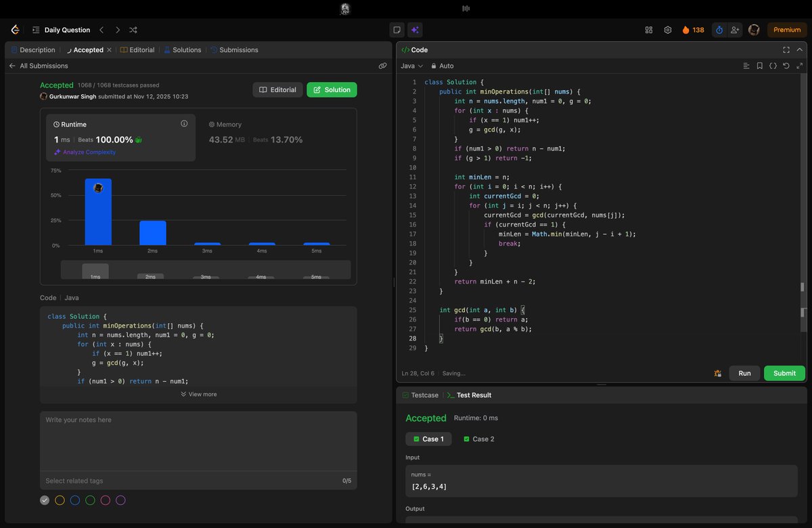Open the AI sparkle assistant icon

tap(415, 30)
